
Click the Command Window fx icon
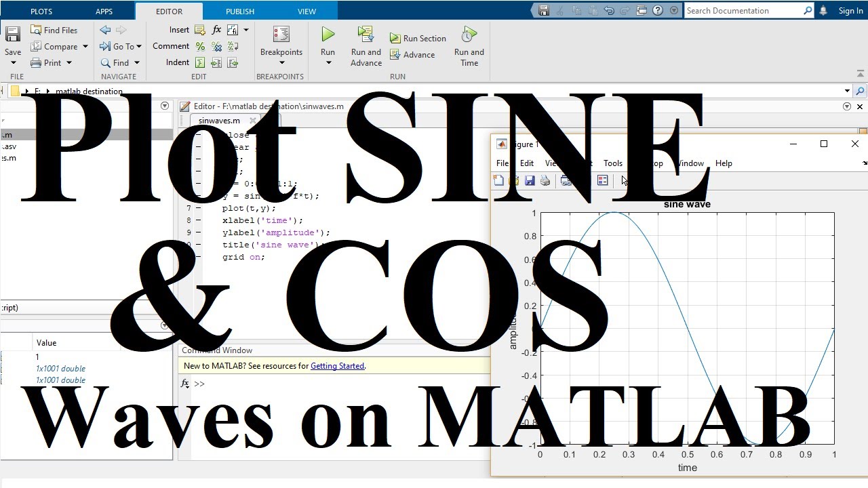tap(184, 384)
